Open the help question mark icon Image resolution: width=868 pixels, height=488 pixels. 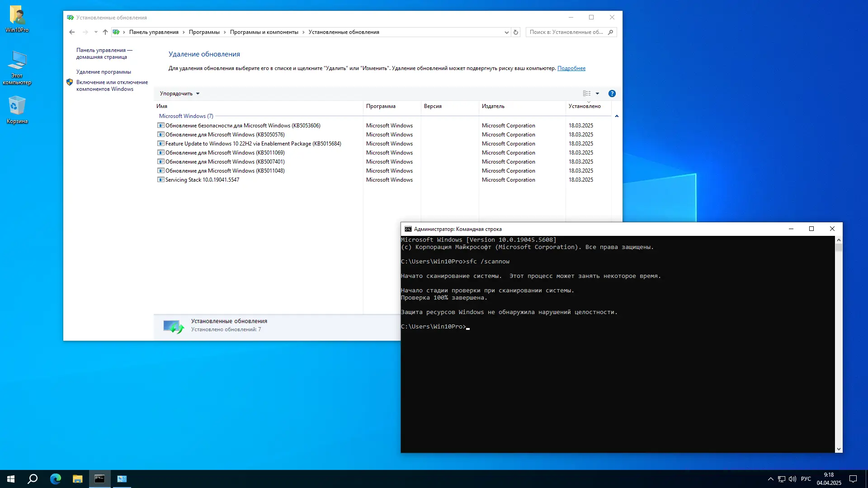click(x=612, y=94)
